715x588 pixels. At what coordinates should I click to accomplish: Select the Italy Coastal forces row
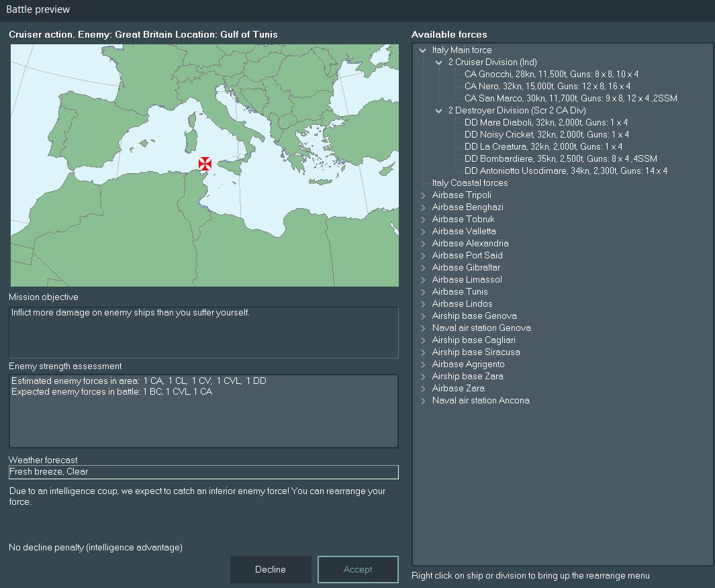(470, 183)
